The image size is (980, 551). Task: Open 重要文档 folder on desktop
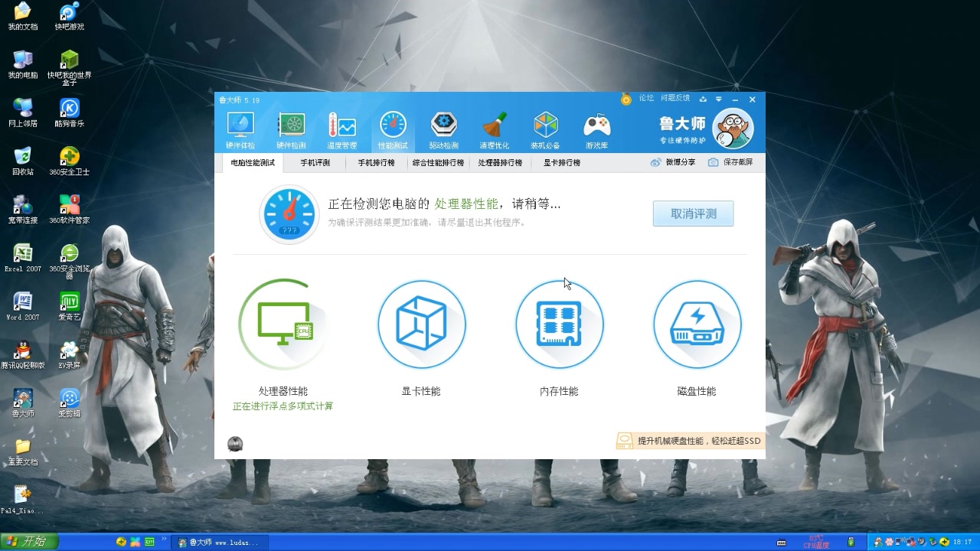click(x=23, y=452)
